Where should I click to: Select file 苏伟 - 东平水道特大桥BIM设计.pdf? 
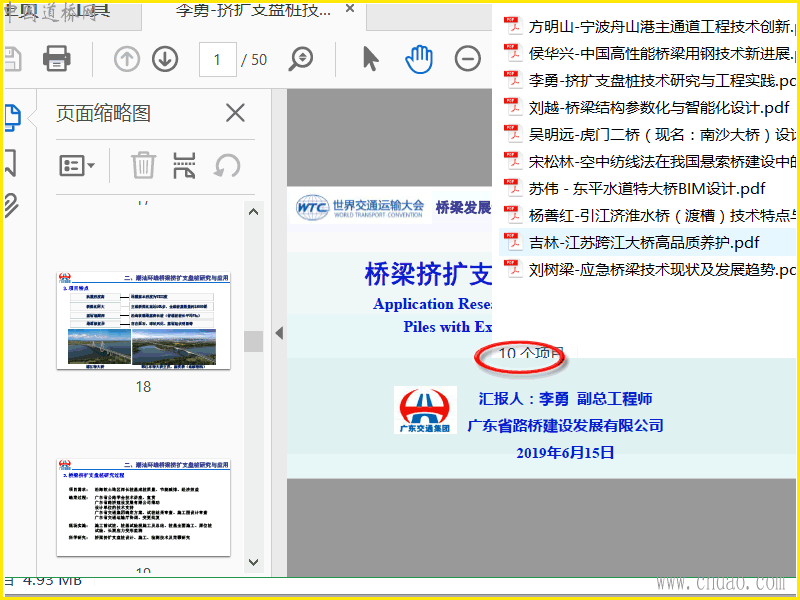tap(647, 189)
